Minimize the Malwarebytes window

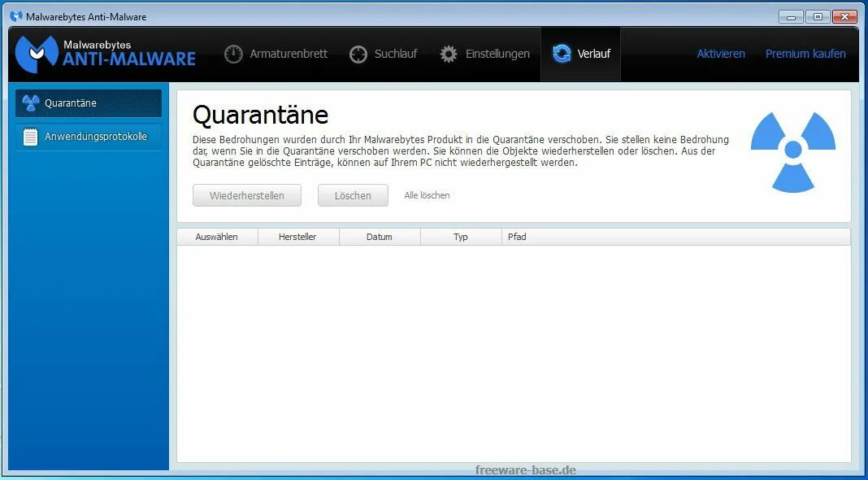[x=791, y=16]
